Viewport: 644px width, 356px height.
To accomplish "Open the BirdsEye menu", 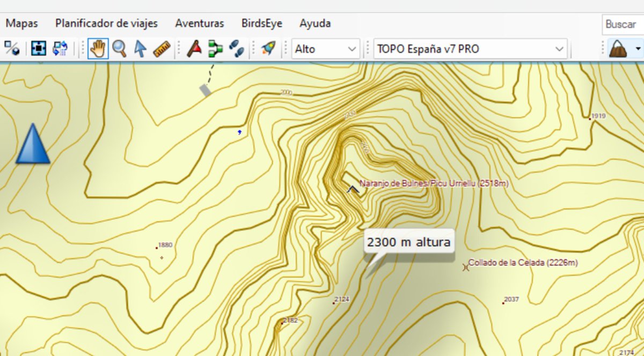I will coord(262,24).
